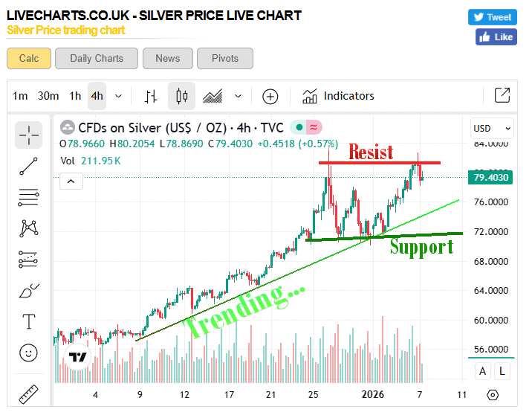Open the emoji icons tool
The height and width of the screenshot is (415, 532).
click(29, 353)
